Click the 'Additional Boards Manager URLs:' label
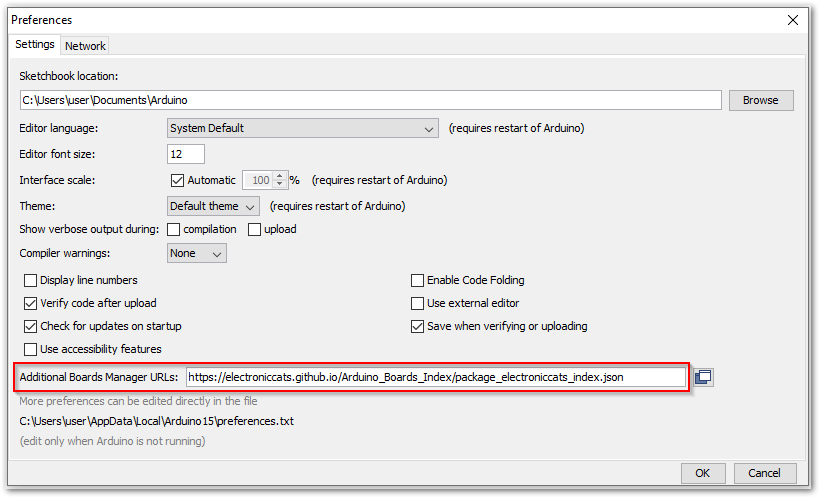820x498 pixels. 99,377
